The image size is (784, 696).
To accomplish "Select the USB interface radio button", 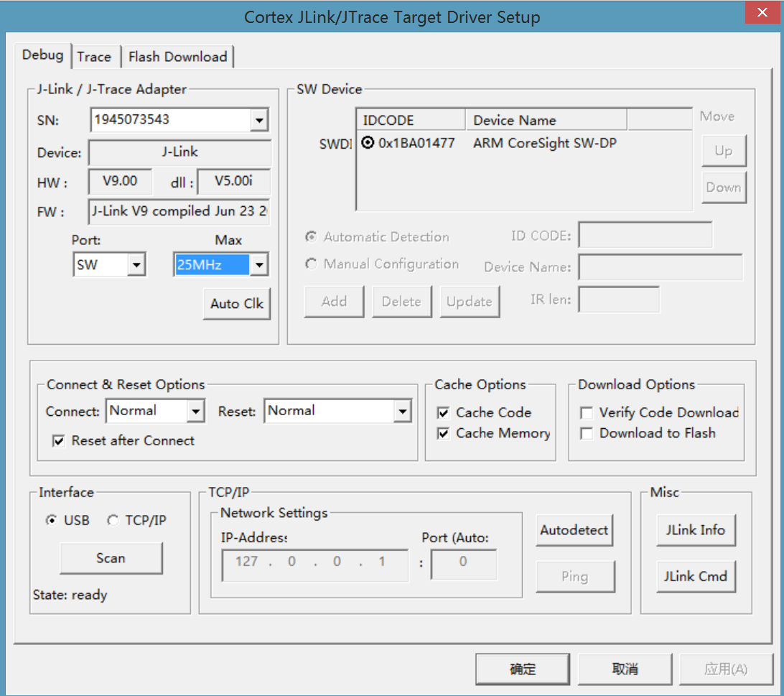I will 51,520.
